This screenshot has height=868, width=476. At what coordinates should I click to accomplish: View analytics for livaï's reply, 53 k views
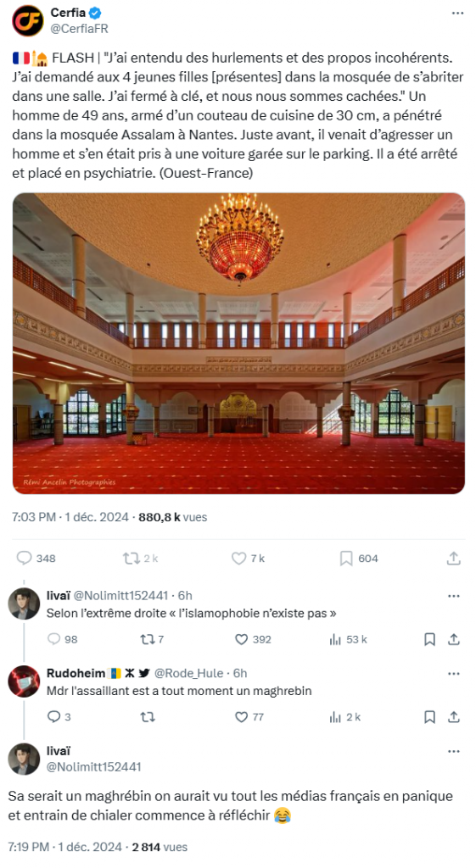[x=335, y=639]
